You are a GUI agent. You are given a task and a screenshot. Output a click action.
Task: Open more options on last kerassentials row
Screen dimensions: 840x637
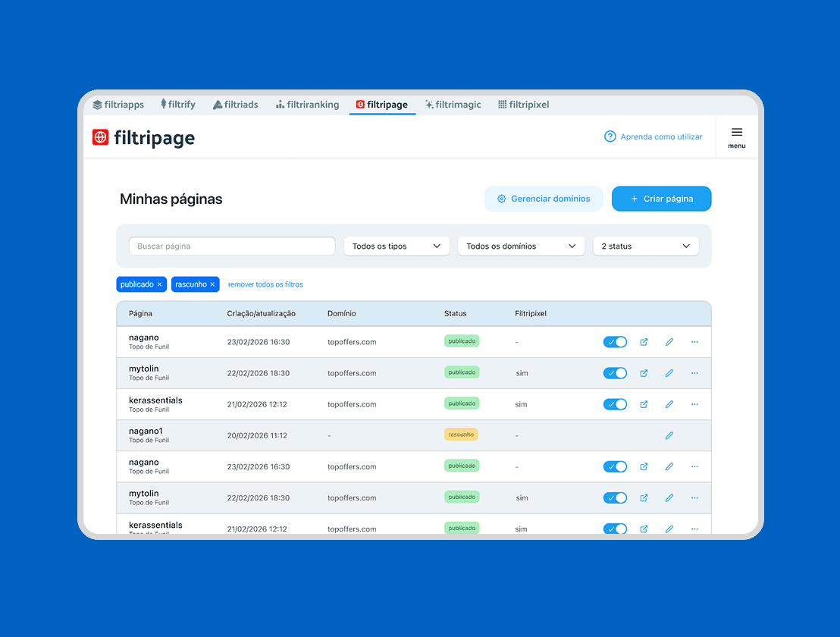pyautogui.click(x=695, y=529)
